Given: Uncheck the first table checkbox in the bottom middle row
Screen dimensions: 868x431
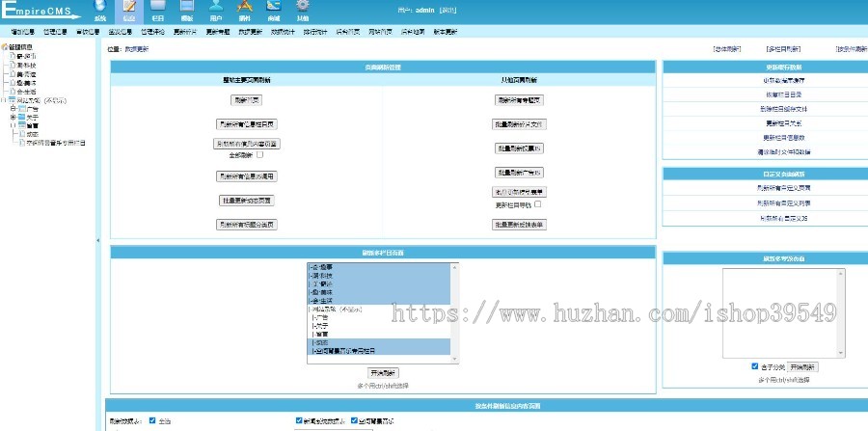Looking at the screenshot, I should click(x=299, y=420).
